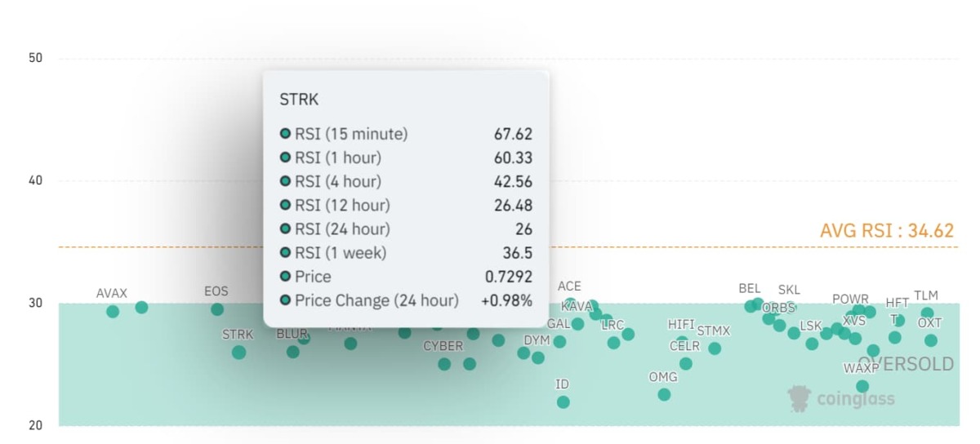Click the coinglass watermark logo
The width and height of the screenshot is (980, 444).
point(841,398)
